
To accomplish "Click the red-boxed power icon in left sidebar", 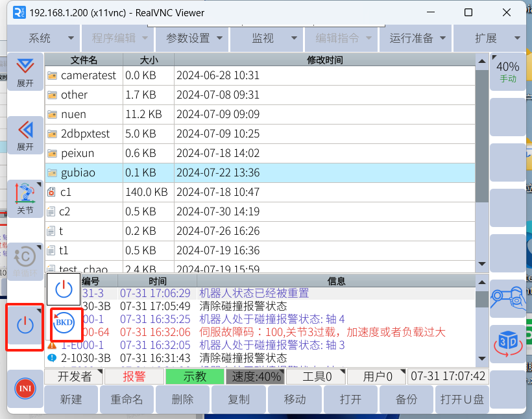I will pyautogui.click(x=25, y=326).
